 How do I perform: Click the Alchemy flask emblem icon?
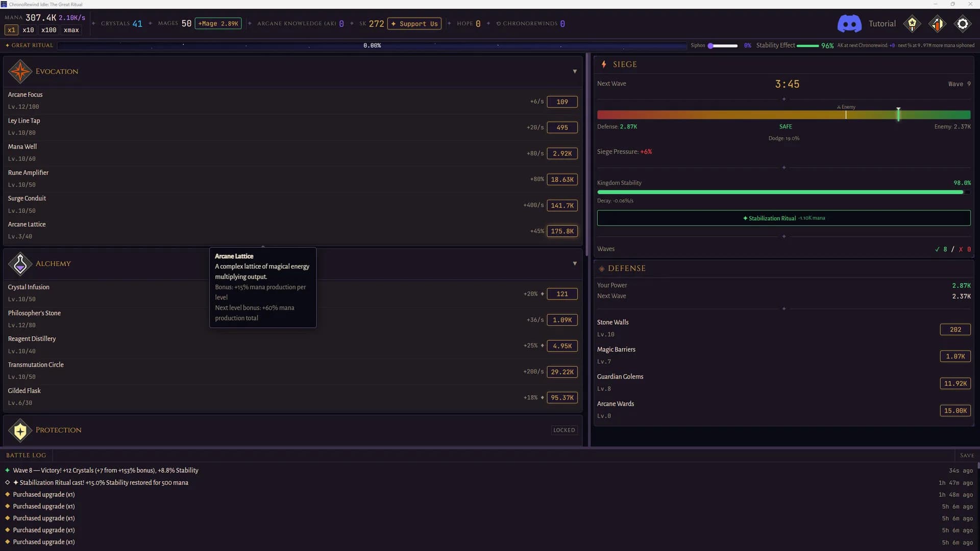click(20, 264)
